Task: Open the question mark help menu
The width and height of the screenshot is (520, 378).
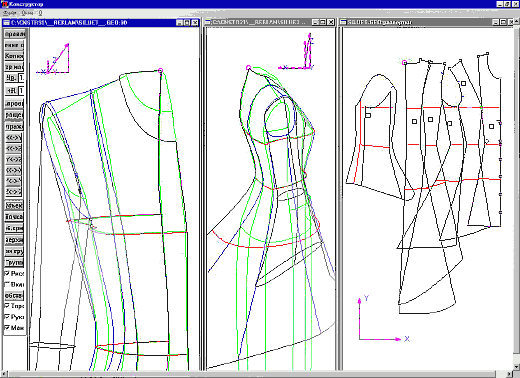Action: [40, 13]
